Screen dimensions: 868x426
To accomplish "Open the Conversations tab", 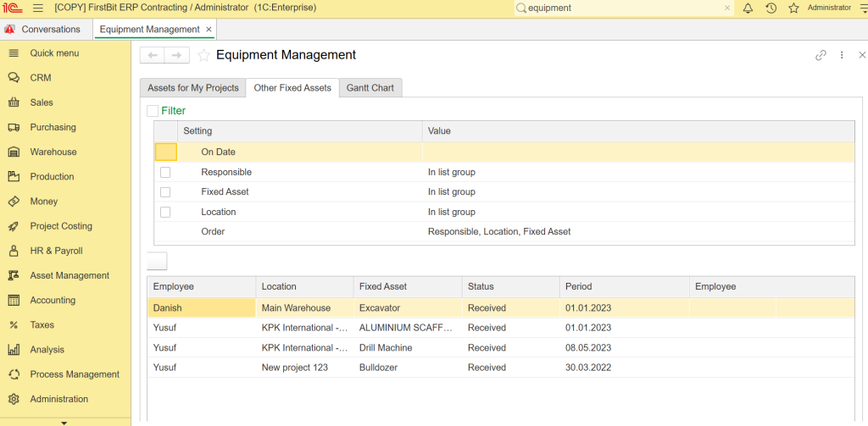I will (43, 30).
